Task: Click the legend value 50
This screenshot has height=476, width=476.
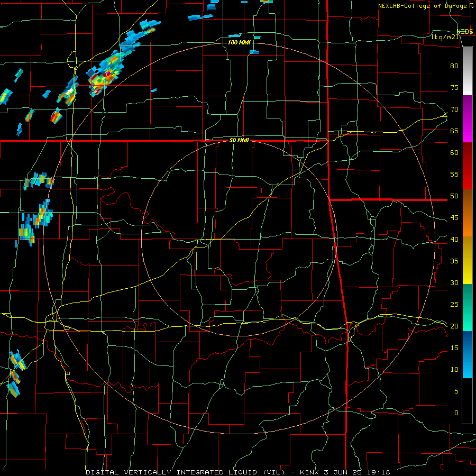Action: [454, 196]
